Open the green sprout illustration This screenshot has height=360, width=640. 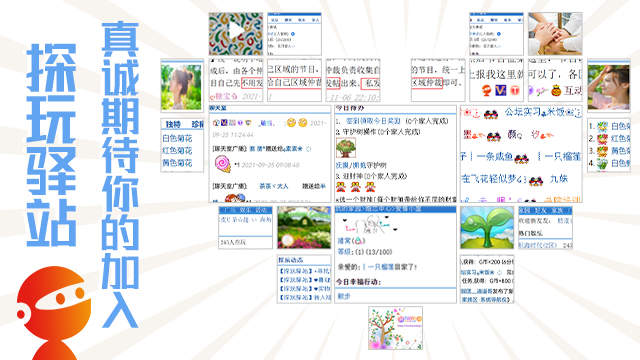click(x=487, y=227)
